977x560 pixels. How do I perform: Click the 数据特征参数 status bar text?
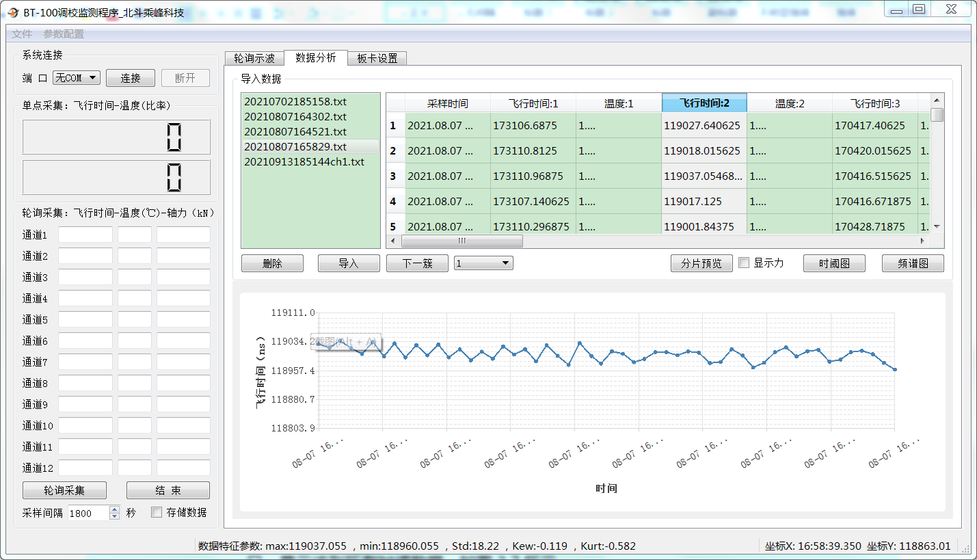(417, 546)
